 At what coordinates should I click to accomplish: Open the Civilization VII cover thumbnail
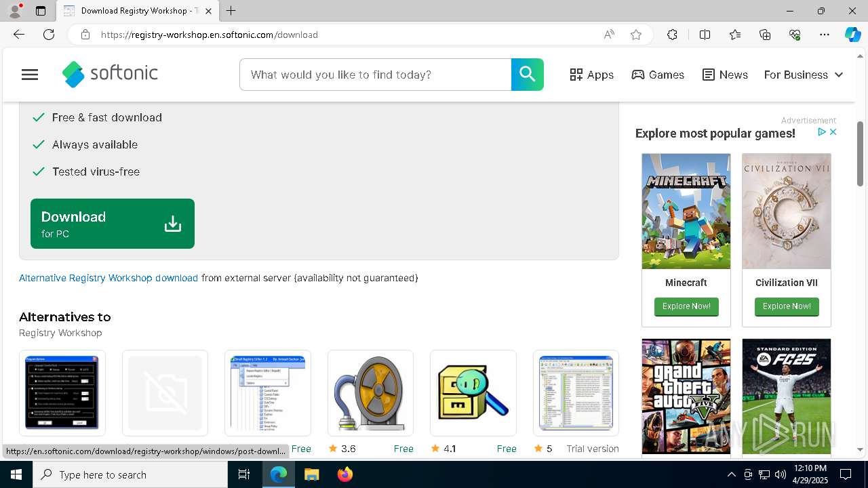click(x=787, y=211)
